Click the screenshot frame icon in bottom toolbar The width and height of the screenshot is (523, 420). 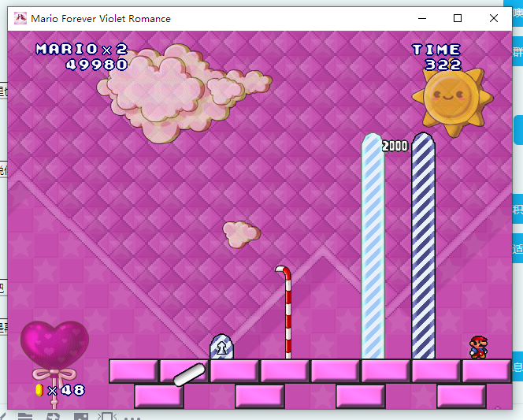(107, 417)
